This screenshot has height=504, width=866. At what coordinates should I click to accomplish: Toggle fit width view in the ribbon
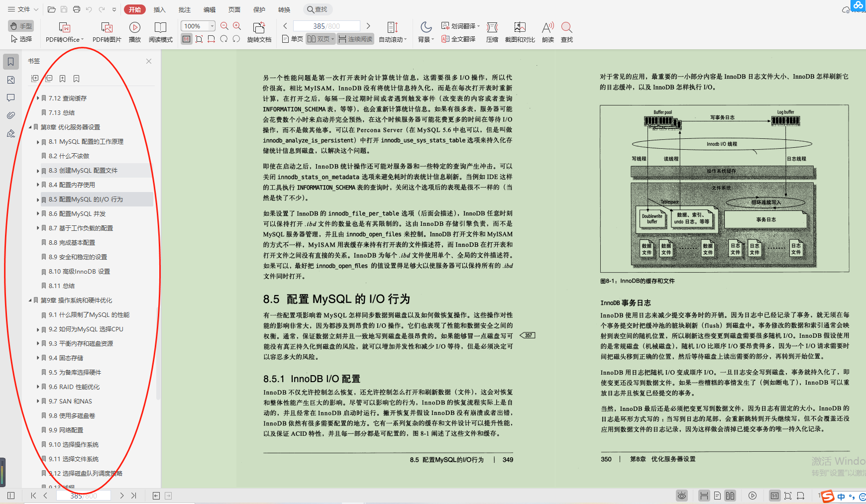[x=212, y=39]
